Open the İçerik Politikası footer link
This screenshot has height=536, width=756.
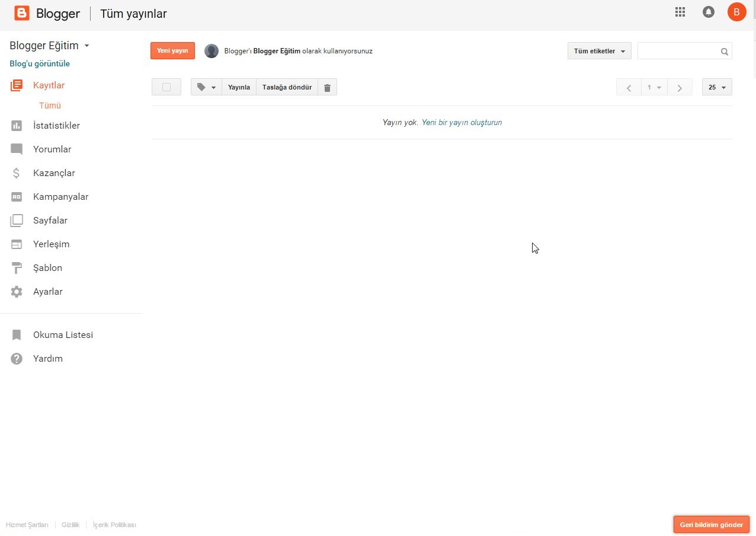click(114, 525)
